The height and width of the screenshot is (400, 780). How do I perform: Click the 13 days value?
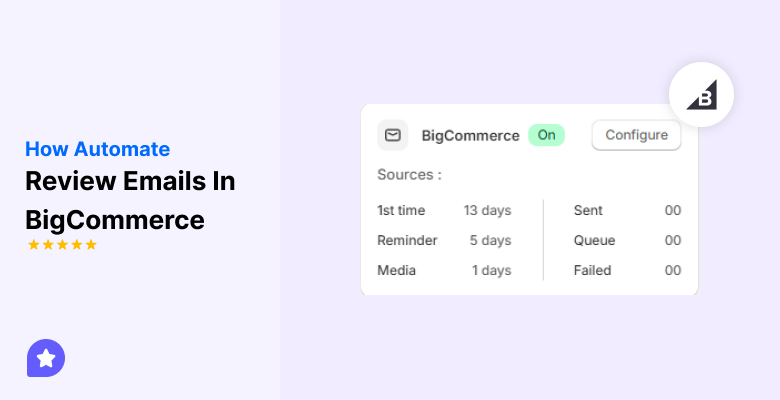pyautogui.click(x=487, y=210)
